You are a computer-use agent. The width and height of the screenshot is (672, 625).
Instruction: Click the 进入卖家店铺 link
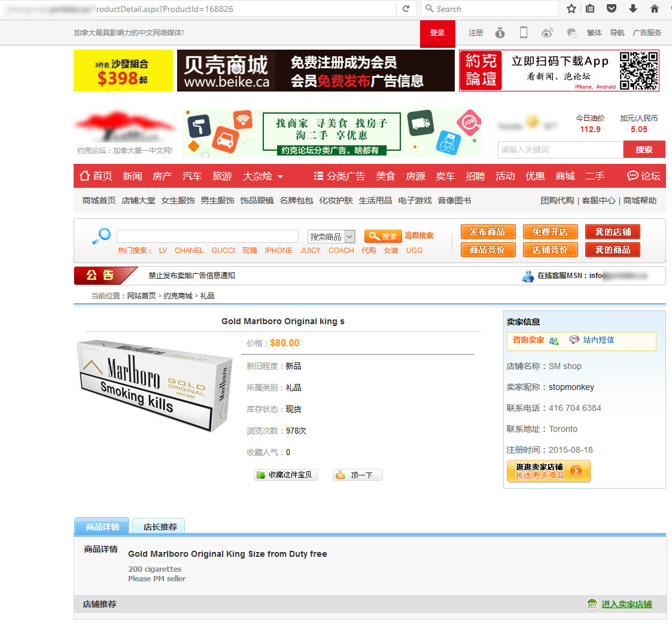pyautogui.click(x=627, y=604)
